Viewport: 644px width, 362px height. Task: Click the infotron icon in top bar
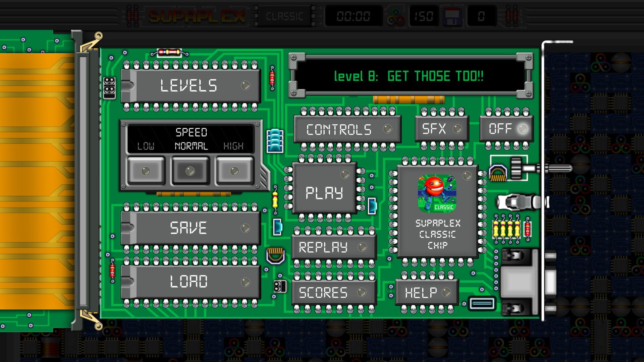click(x=396, y=16)
